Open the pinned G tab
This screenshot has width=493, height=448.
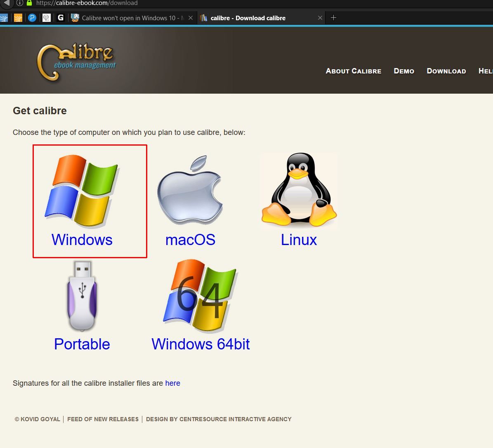pyautogui.click(x=61, y=18)
